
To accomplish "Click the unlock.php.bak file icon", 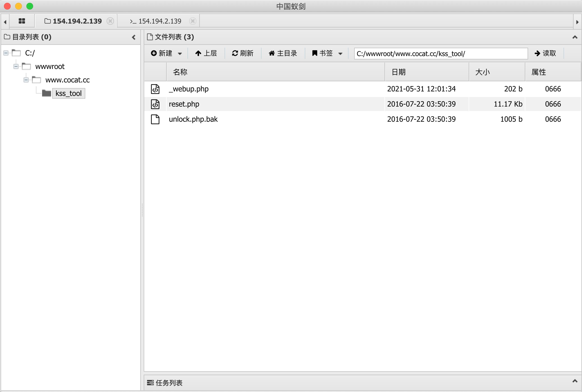I will [155, 119].
